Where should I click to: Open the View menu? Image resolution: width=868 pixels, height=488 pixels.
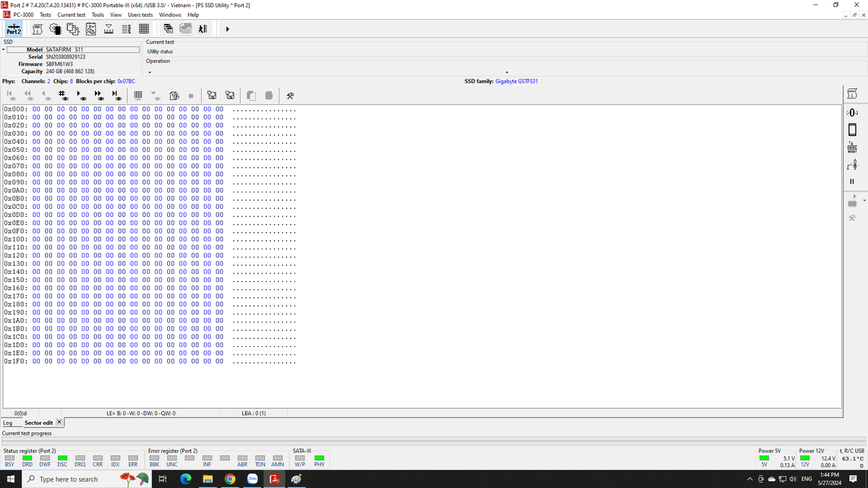click(116, 14)
